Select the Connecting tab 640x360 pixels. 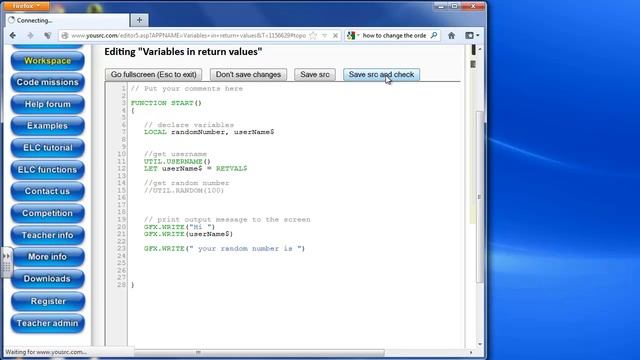67,20
